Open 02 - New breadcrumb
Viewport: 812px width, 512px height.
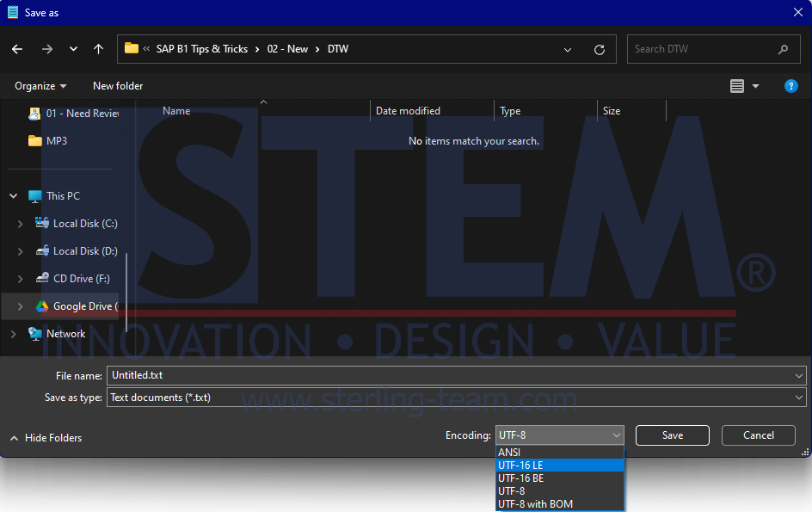[287, 49]
